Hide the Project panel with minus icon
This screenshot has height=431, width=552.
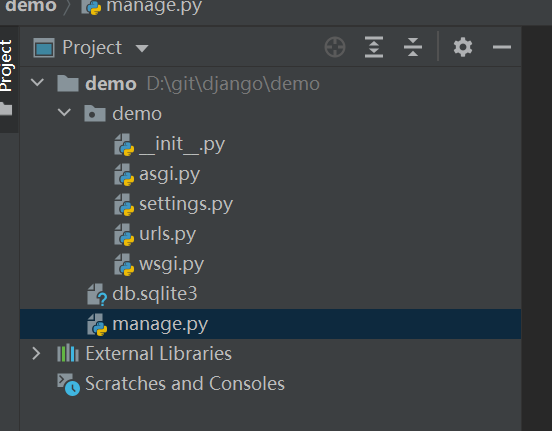point(502,47)
